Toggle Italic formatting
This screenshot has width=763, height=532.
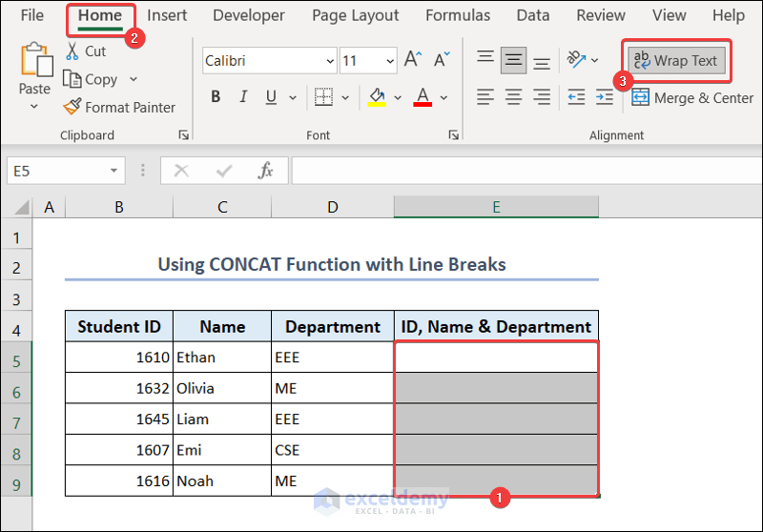(x=244, y=97)
